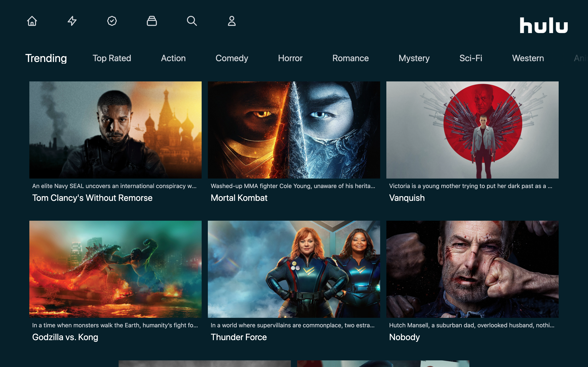Viewport: 588px width, 367px height.
Task: Click the Mortal Kombat poster
Action: point(294,130)
